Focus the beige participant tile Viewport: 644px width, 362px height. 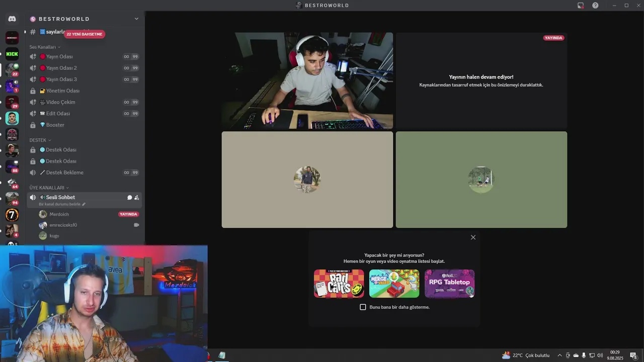point(307,179)
